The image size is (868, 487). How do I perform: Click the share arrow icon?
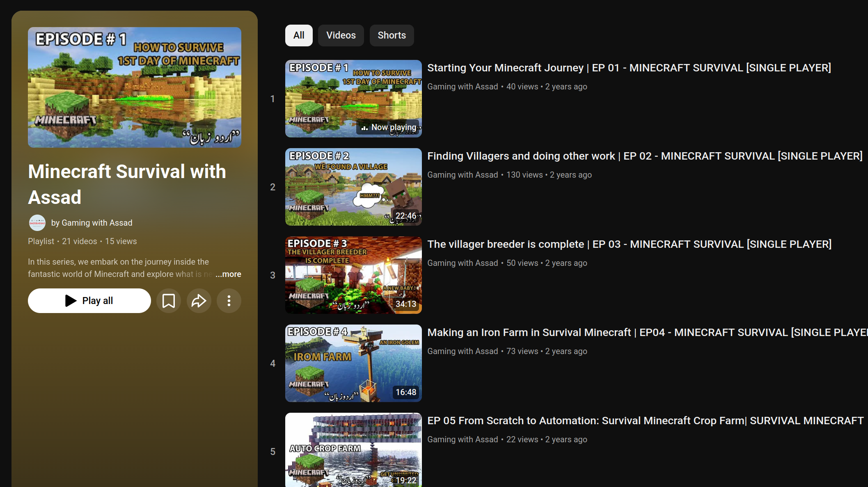point(199,301)
